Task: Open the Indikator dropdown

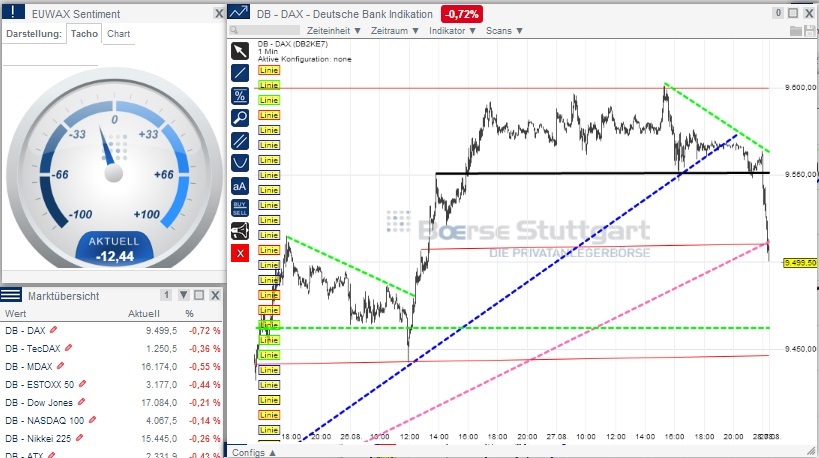Action: click(452, 31)
